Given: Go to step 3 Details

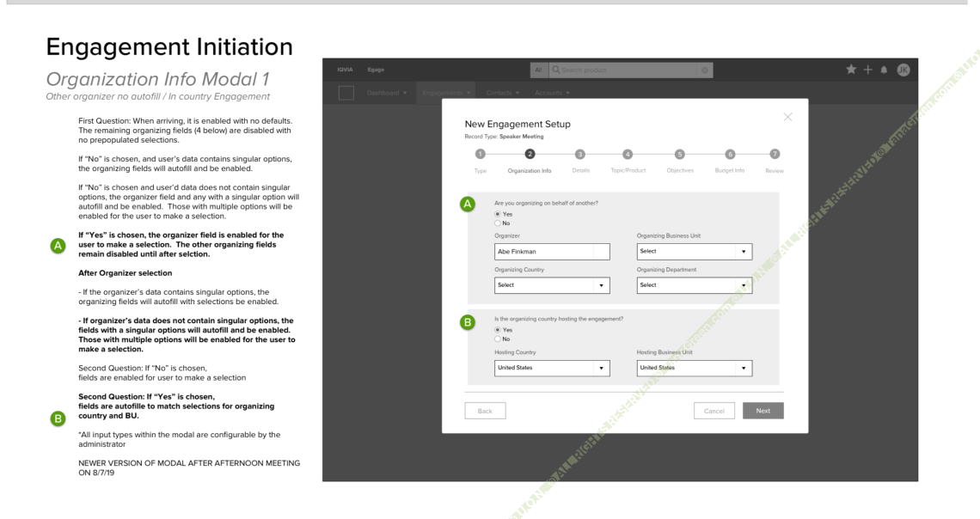Looking at the screenshot, I should pos(580,155).
